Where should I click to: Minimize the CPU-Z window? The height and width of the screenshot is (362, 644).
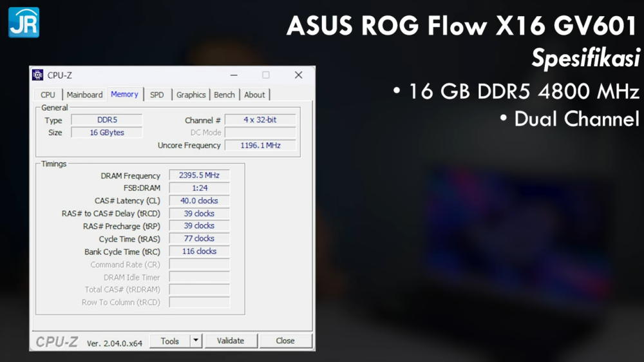[234, 75]
